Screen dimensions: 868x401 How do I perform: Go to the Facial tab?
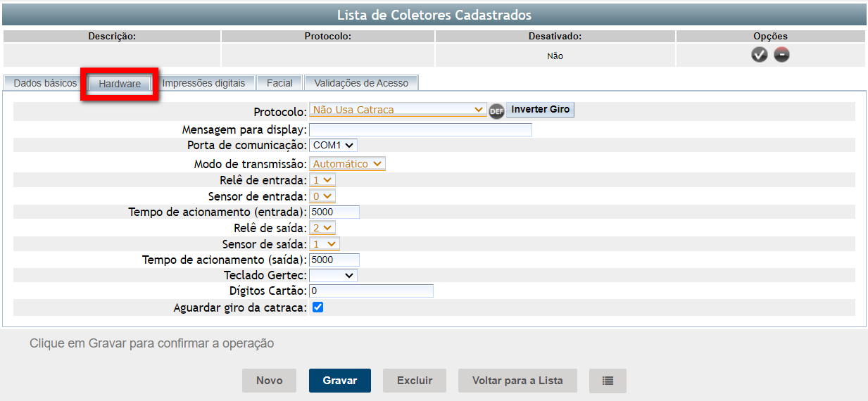point(279,83)
